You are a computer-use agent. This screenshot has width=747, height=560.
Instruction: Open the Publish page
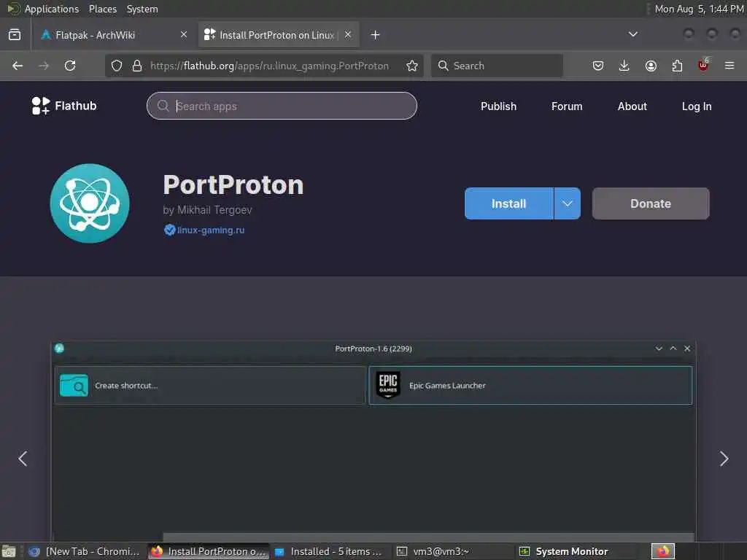498,106
